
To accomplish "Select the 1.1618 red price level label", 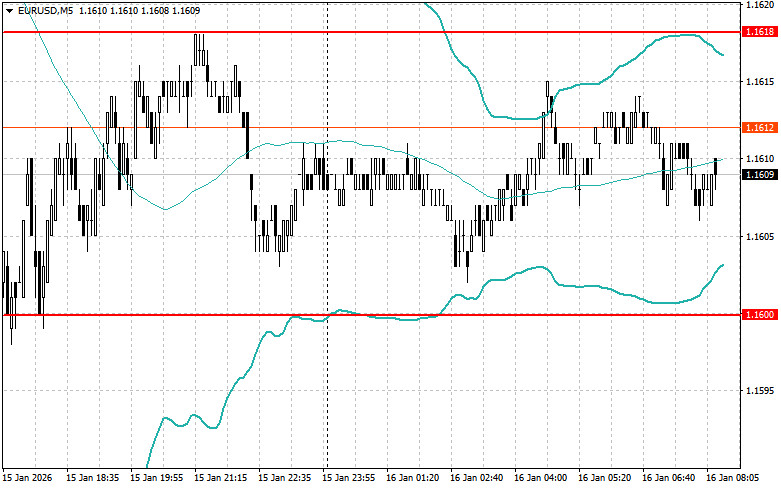I will click(760, 32).
